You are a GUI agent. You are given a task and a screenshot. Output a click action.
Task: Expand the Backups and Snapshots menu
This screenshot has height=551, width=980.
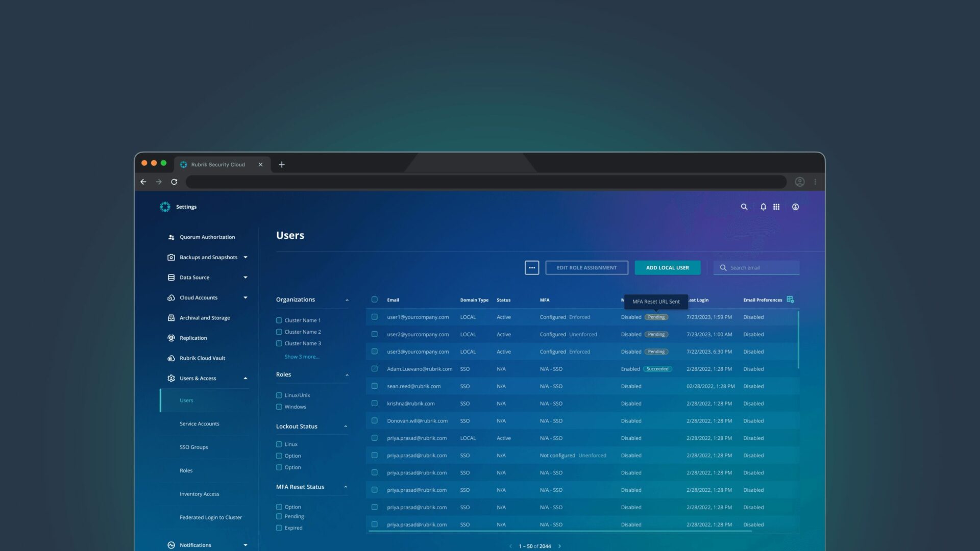245,257
